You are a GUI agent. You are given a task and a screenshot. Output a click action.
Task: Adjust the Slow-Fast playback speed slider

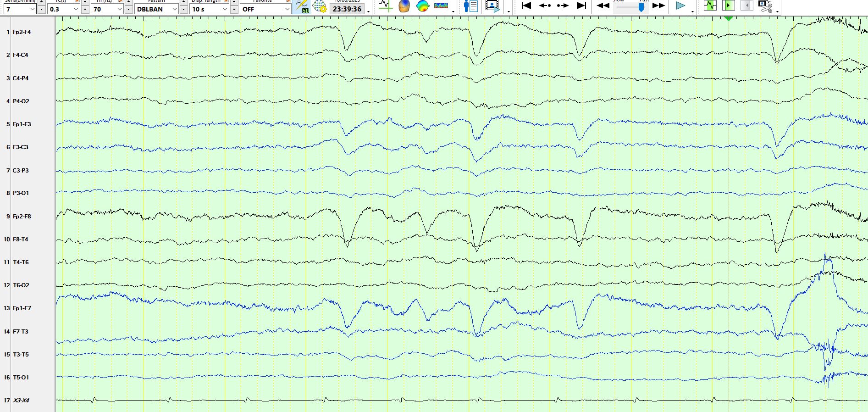click(x=641, y=6)
